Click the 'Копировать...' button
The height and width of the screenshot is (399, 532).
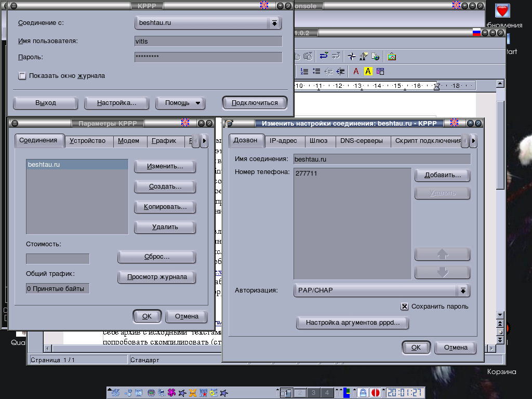(x=165, y=207)
